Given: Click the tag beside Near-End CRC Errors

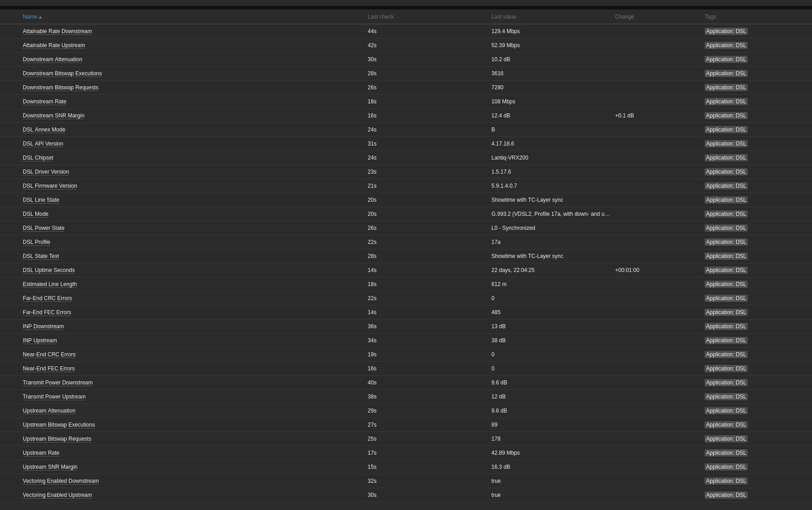Looking at the screenshot, I should point(725,355).
